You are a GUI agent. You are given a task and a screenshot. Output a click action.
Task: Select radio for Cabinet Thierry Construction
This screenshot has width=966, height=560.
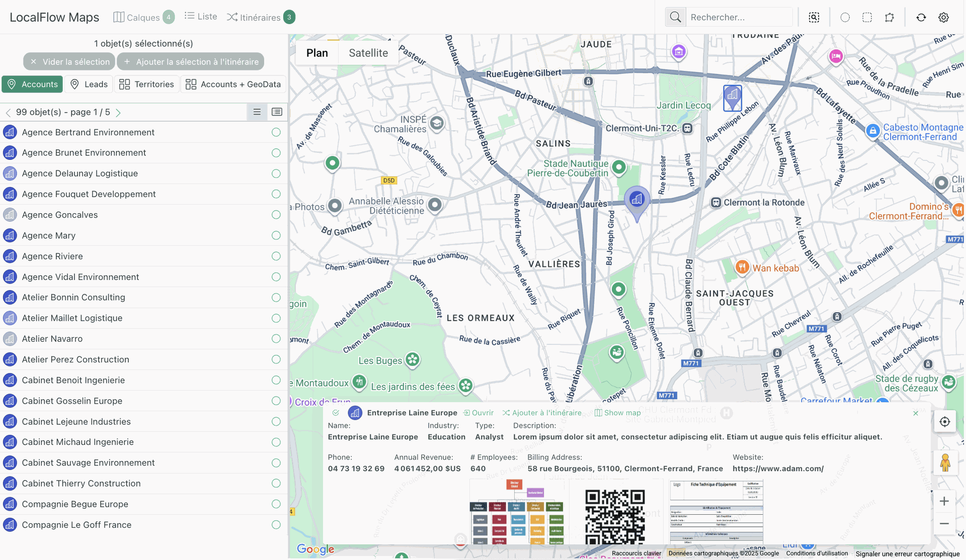[276, 483]
